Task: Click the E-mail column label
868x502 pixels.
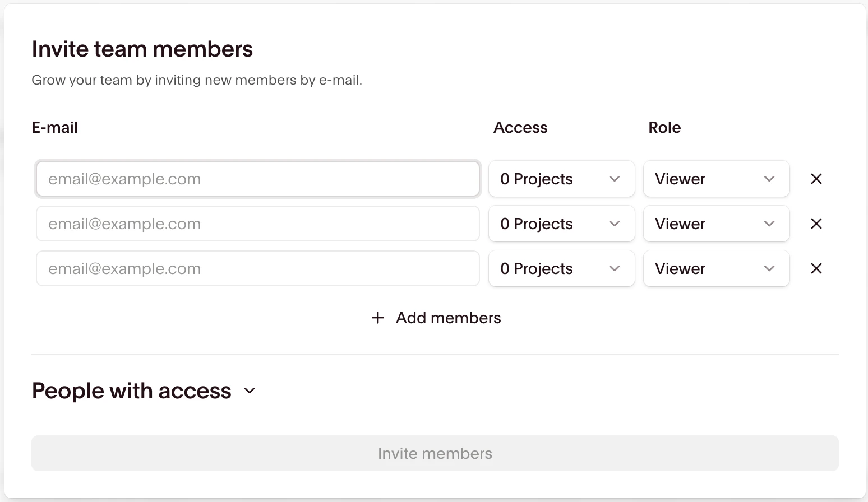Action: click(x=55, y=128)
